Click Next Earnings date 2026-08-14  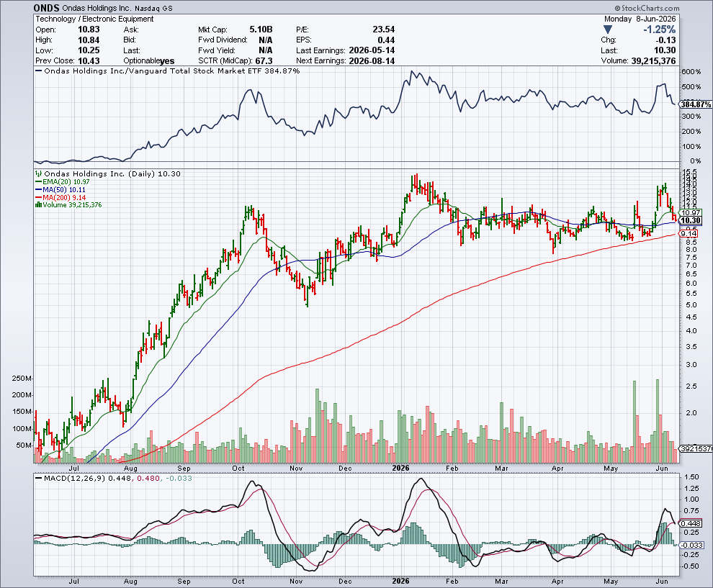pyautogui.click(x=372, y=60)
